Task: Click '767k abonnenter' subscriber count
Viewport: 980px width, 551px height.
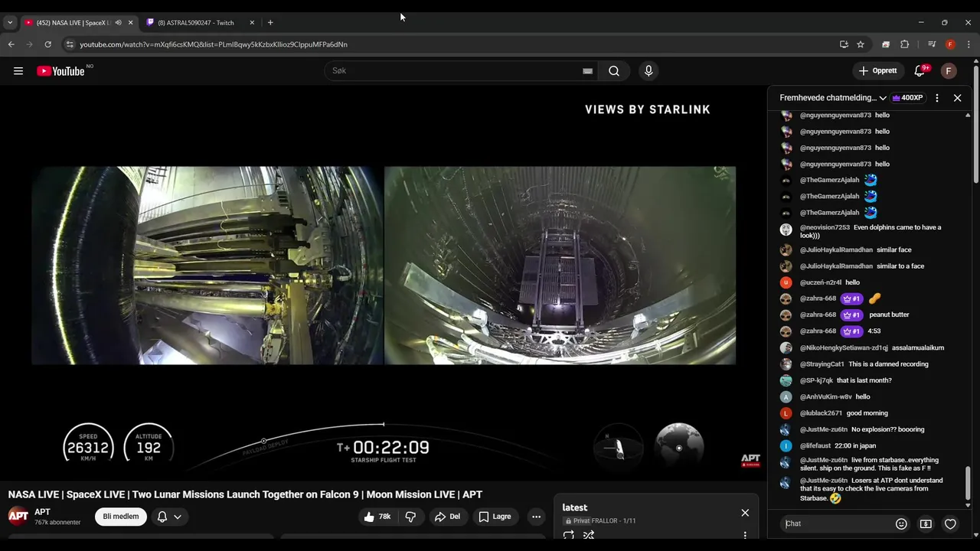Action: [57, 522]
